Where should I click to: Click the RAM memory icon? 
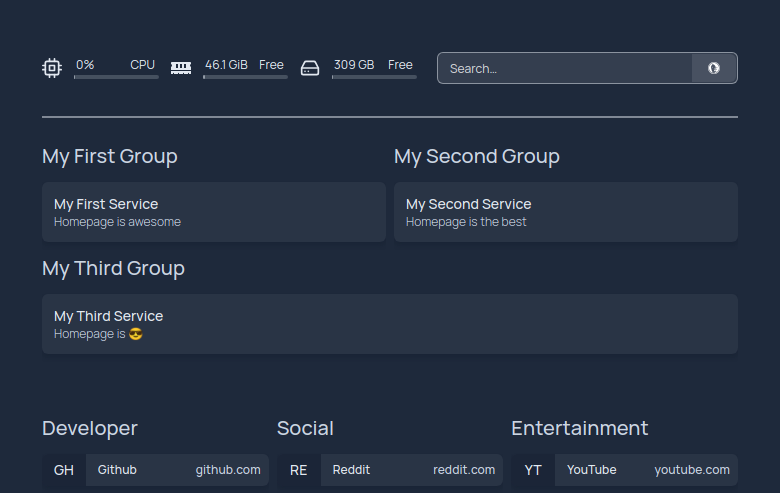[181, 68]
